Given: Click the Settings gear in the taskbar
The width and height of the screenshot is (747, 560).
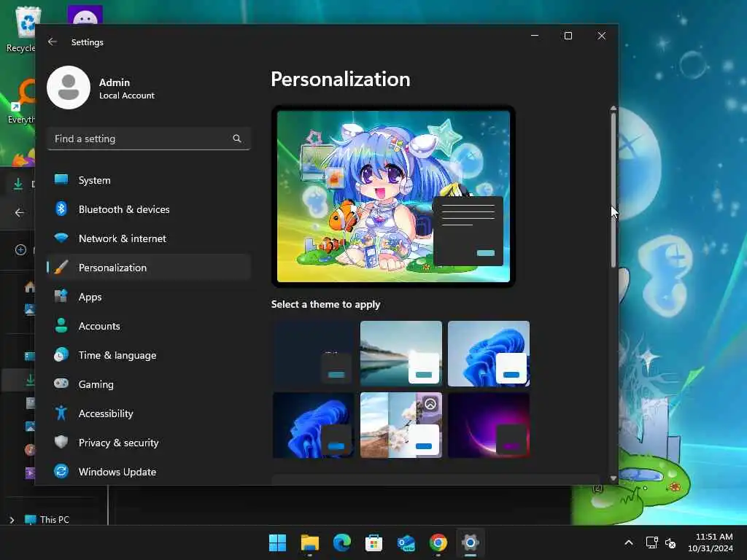Looking at the screenshot, I should (x=471, y=542).
